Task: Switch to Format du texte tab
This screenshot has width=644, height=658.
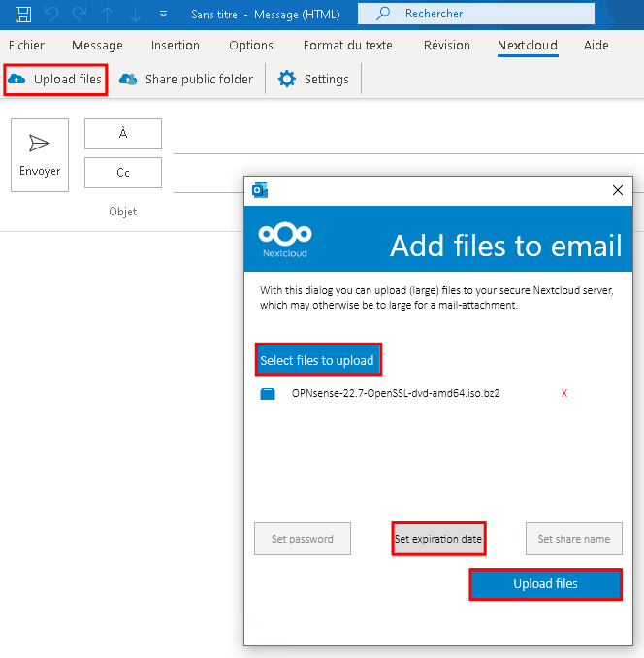Action: [x=347, y=45]
